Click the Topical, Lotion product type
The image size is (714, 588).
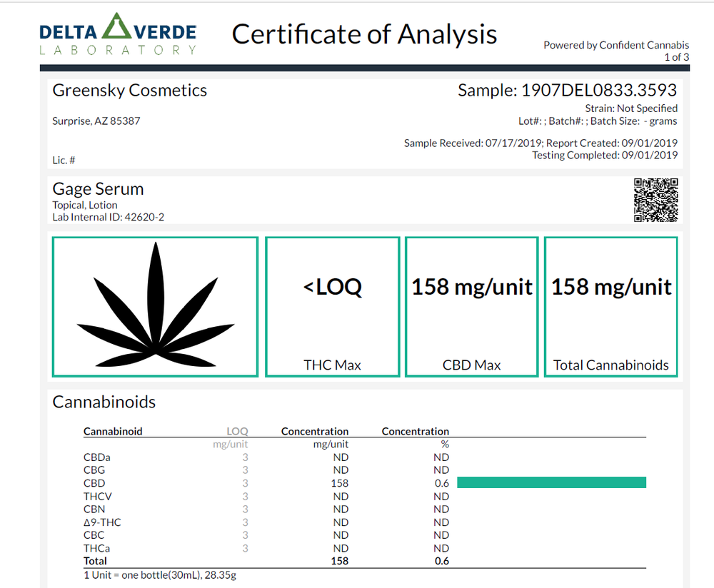tap(85, 205)
